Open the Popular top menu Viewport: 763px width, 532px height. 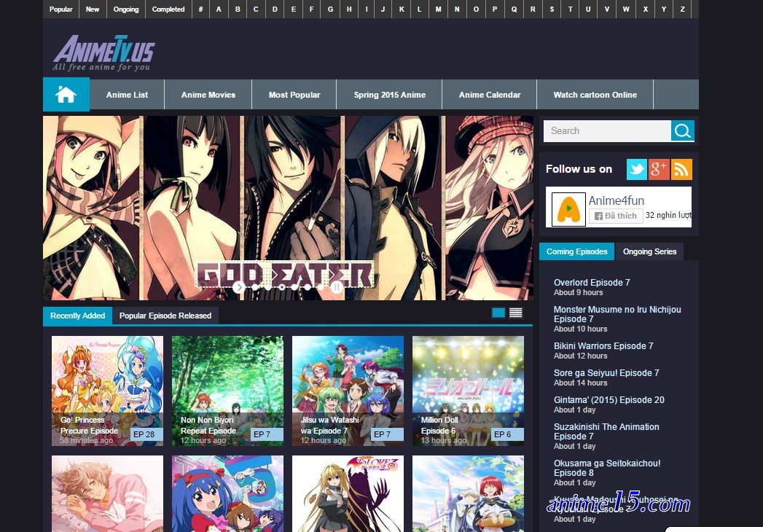click(60, 9)
